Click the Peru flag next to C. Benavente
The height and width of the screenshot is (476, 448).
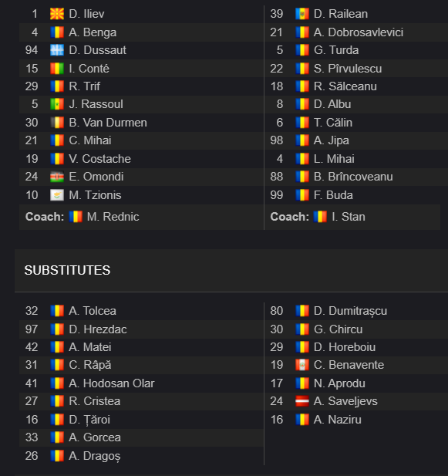[302, 365]
